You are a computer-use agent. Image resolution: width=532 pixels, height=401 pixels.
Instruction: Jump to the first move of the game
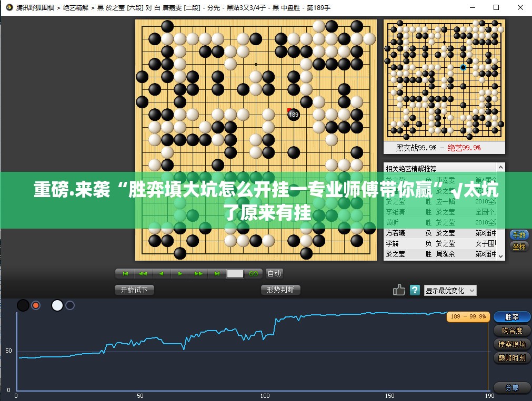125,274
